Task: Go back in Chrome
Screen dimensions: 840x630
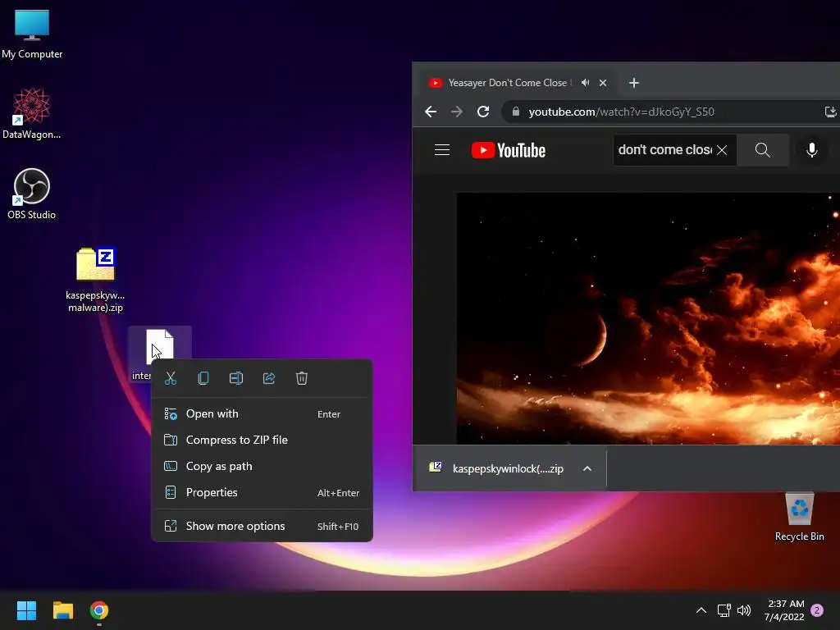Action: click(x=431, y=112)
